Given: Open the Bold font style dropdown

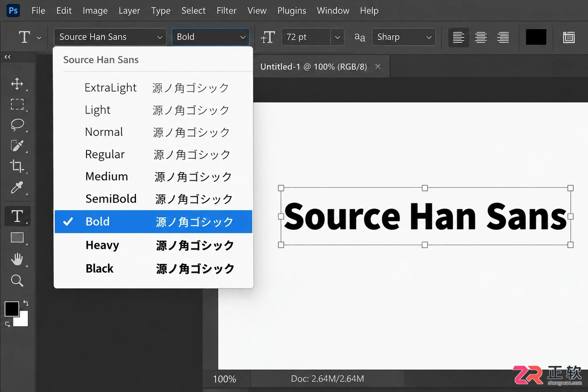Looking at the screenshot, I should pos(210,37).
